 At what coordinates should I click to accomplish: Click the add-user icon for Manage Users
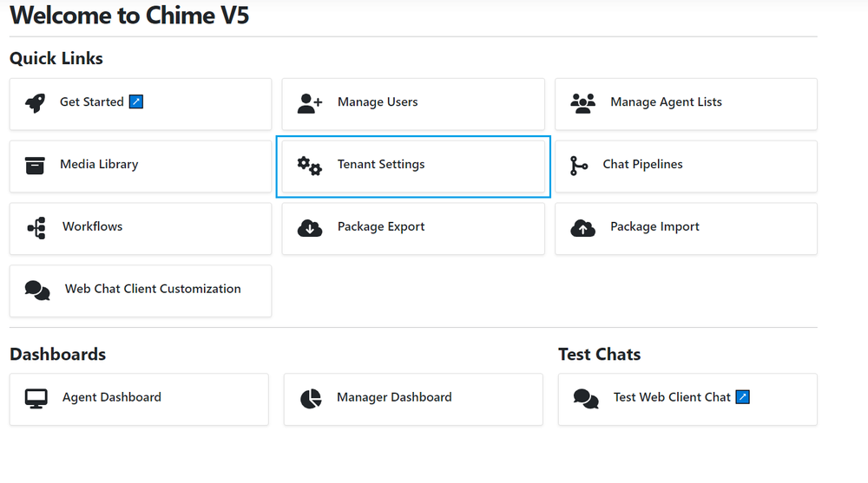coord(309,103)
